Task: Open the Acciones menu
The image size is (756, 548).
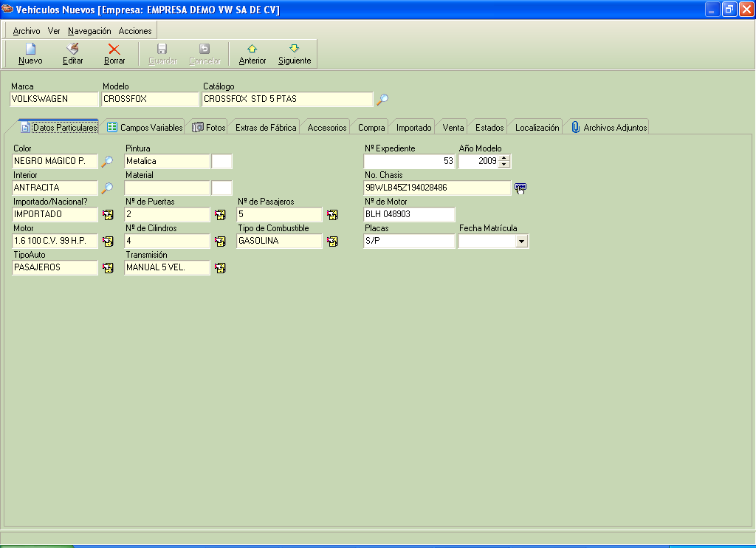Action: (135, 31)
